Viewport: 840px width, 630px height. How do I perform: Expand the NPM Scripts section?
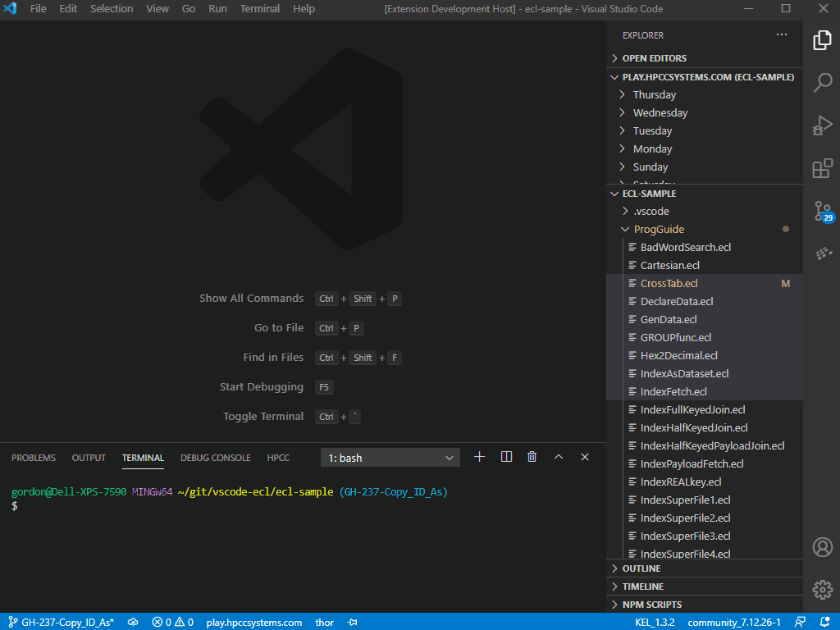click(705, 605)
